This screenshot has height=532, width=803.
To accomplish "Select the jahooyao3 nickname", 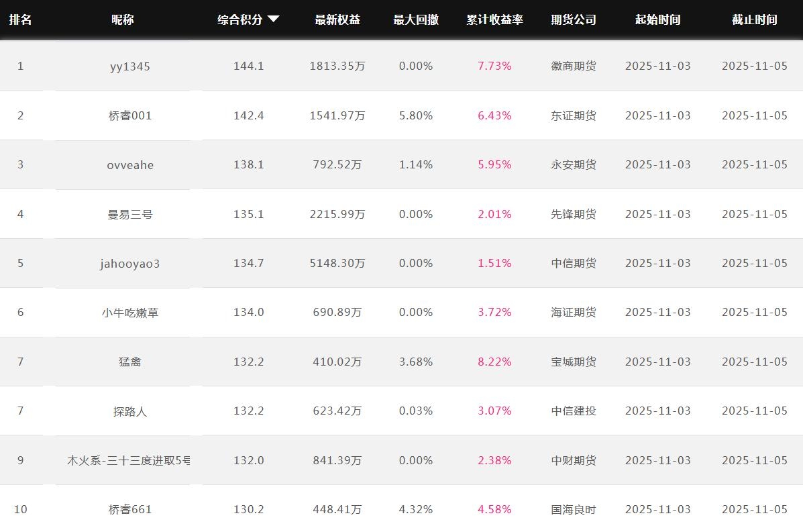I will pyautogui.click(x=130, y=264).
